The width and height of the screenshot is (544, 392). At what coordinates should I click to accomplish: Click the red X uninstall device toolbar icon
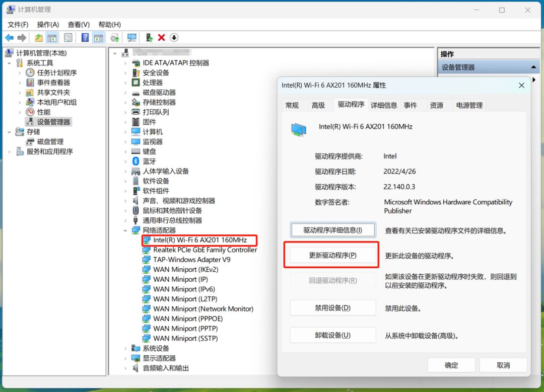pyautogui.click(x=161, y=37)
